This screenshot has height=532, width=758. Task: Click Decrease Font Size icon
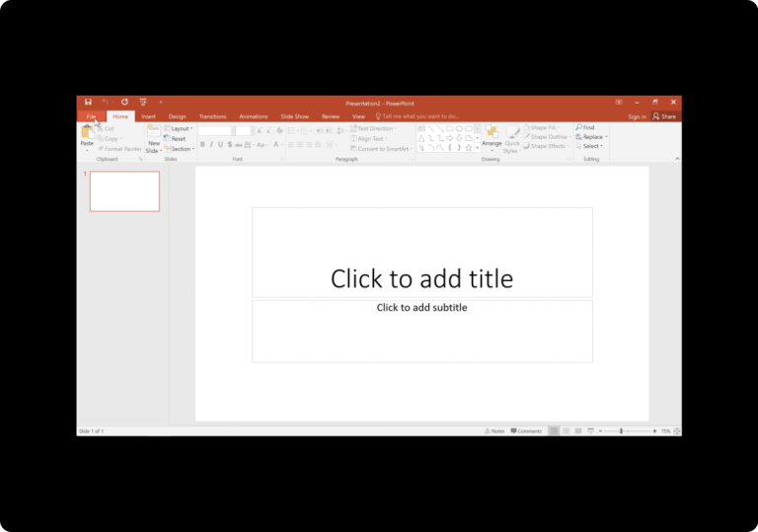click(268, 131)
